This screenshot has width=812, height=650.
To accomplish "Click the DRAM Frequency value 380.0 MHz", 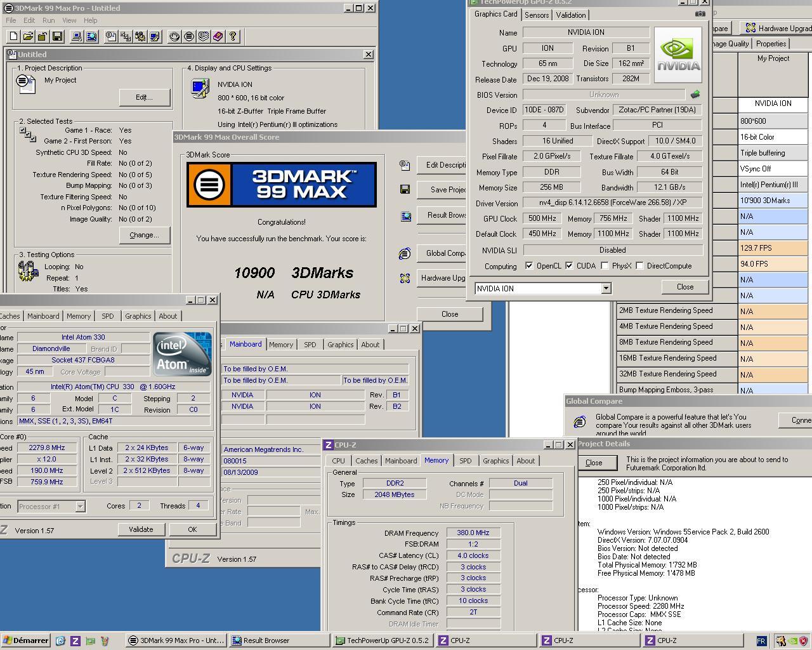I will [473, 533].
